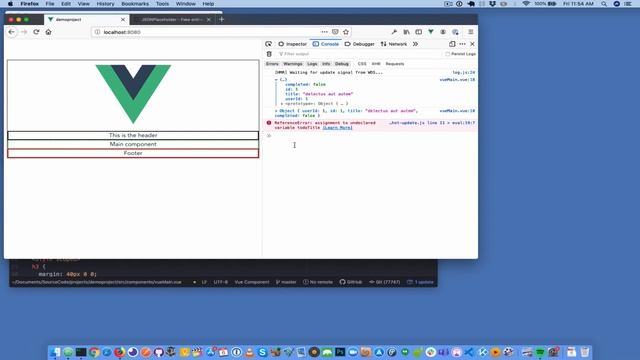The height and width of the screenshot is (360, 640).
Task: Open the Bookmarks menu
Action: point(135,4)
